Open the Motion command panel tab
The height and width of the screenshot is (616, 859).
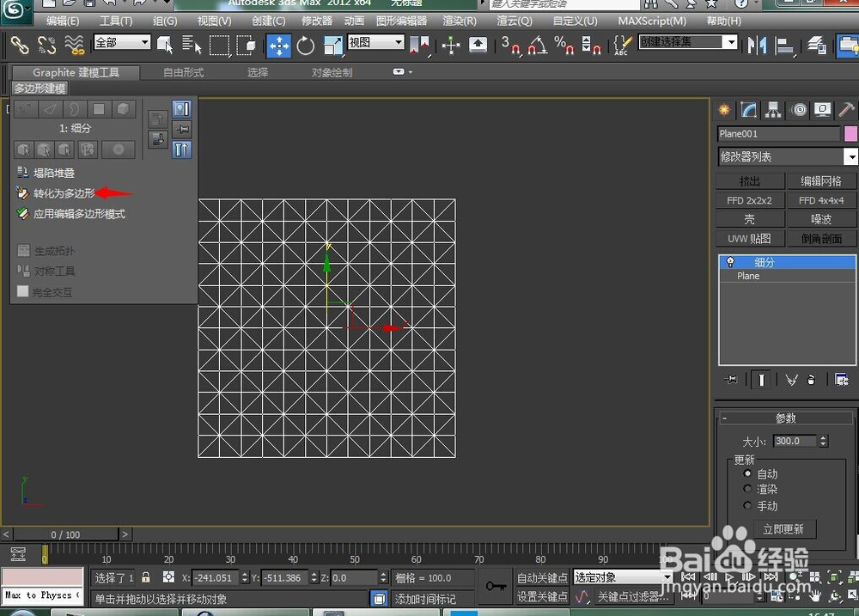(799, 110)
